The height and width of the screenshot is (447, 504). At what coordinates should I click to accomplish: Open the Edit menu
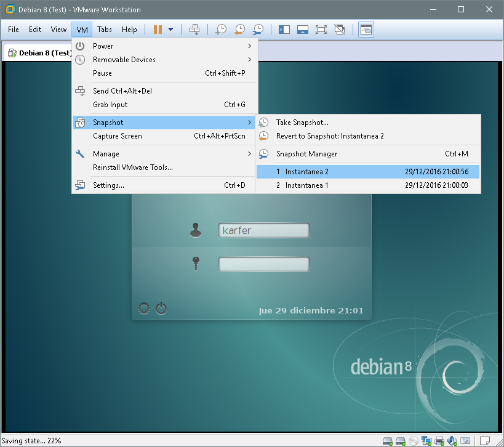[35, 30]
